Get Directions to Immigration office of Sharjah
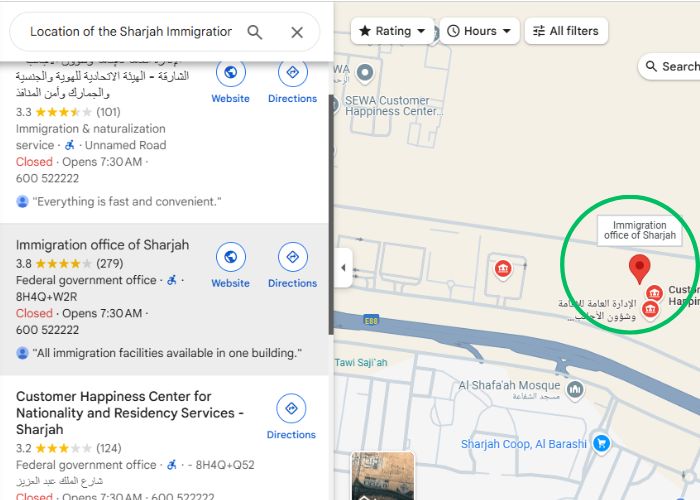Image resolution: width=700 pixels, height=500 pixels. point(292,266)
